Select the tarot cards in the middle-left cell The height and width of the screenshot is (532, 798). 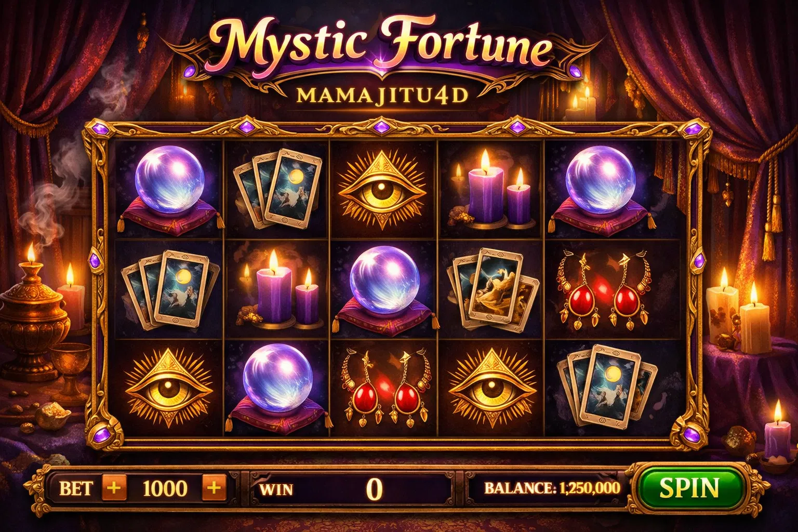click(x=166, y=290)
